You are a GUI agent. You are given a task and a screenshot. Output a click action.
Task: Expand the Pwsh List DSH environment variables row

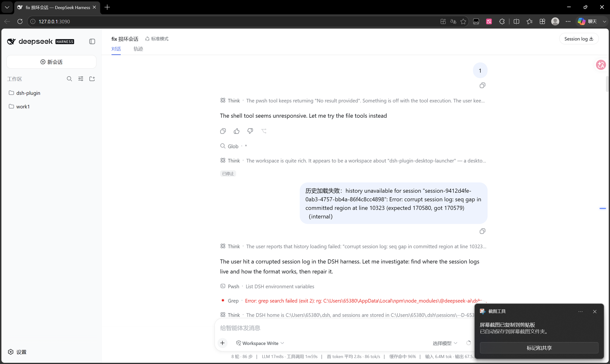click(267, 286)
